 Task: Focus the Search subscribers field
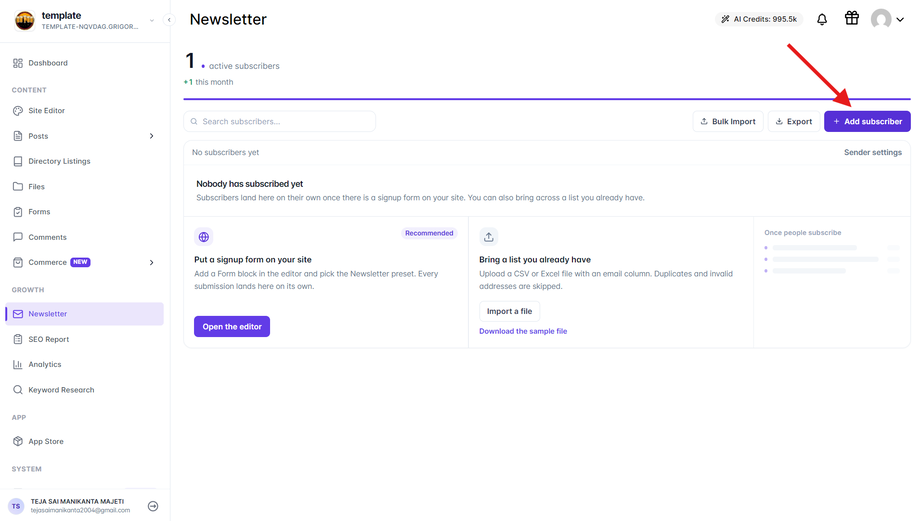[x=279, y=121]
